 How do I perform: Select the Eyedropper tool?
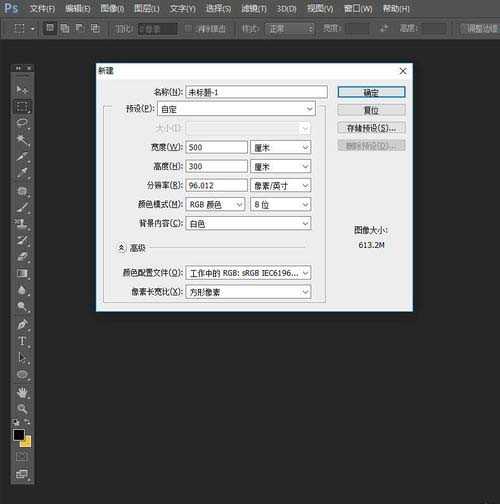point(22,173)
